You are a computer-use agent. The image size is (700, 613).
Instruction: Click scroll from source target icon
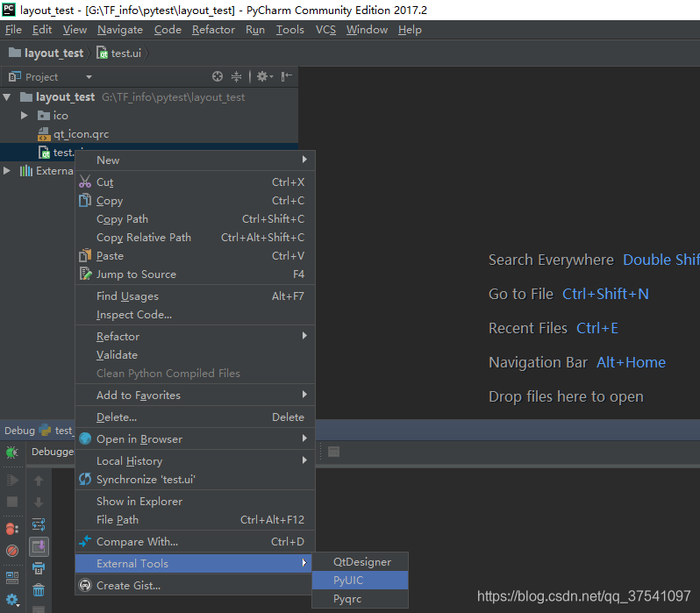[x=218, y=77]
